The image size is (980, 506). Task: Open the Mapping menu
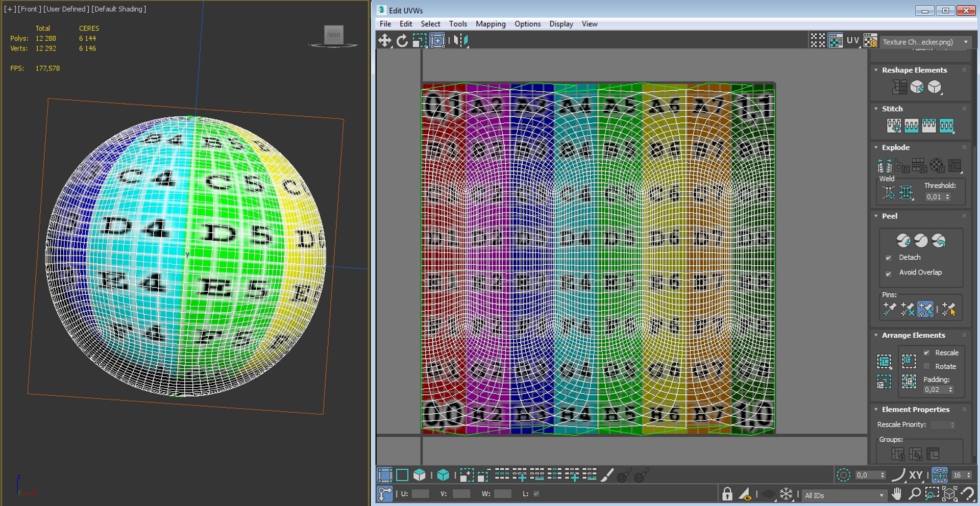pos(491,24)
